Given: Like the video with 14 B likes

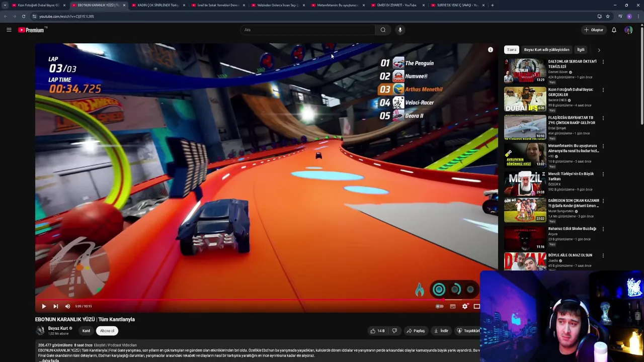Looking at the screenshot, I should click(x=377, y=331).
